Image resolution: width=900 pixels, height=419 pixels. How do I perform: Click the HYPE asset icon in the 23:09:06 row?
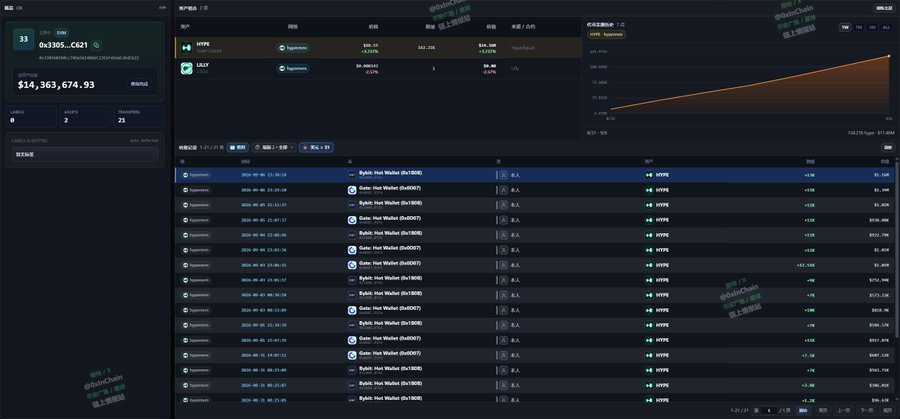(649, 235)
